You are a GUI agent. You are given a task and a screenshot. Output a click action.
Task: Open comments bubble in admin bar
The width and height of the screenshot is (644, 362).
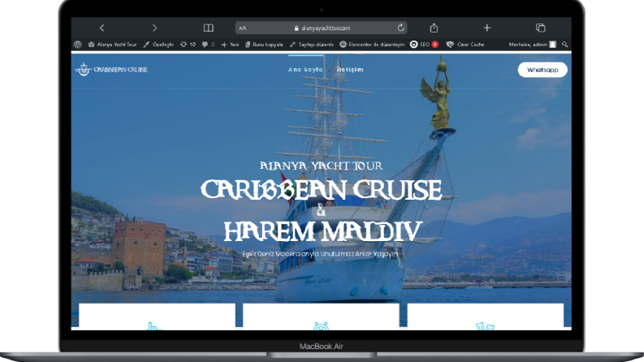(208, 45)
